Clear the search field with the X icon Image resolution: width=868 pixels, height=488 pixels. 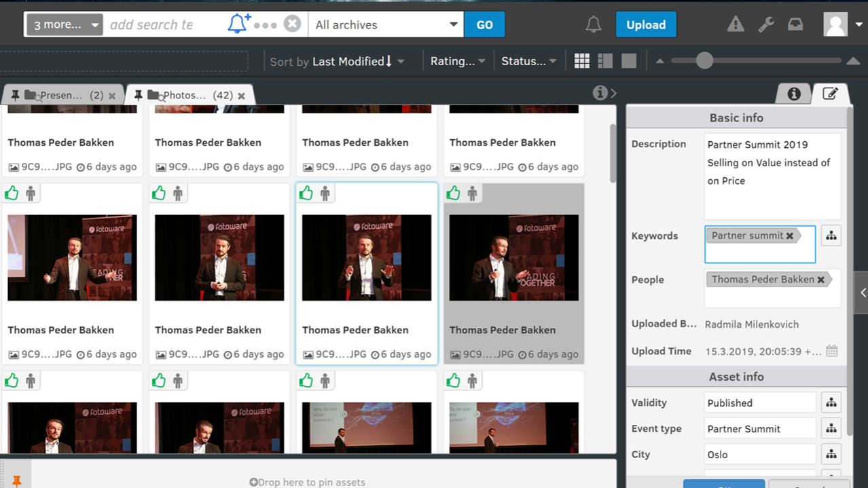(x=292, y=24)
